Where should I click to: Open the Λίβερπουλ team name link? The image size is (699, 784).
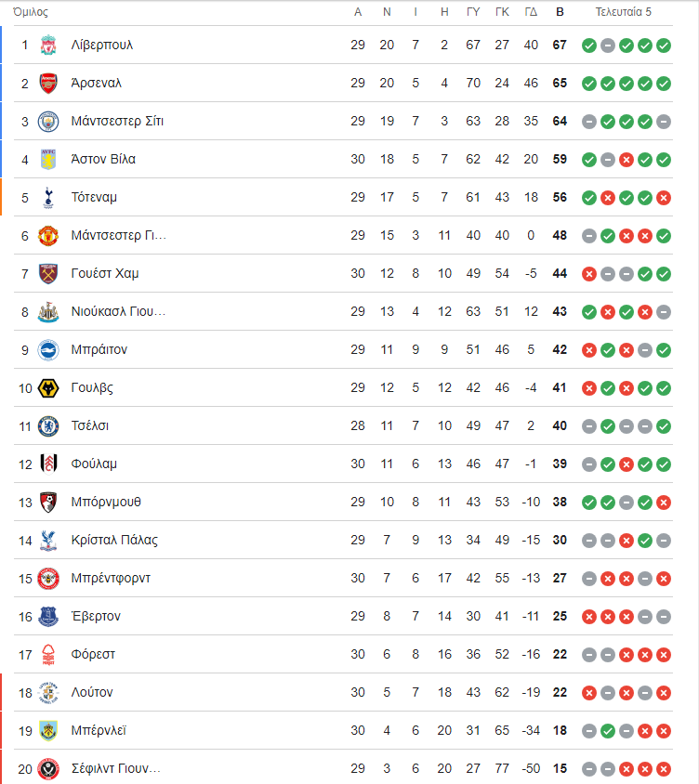point(102,45)
